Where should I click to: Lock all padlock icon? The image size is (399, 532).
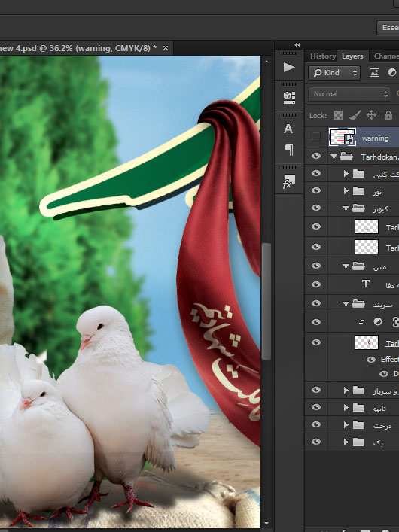click(388, 115)
